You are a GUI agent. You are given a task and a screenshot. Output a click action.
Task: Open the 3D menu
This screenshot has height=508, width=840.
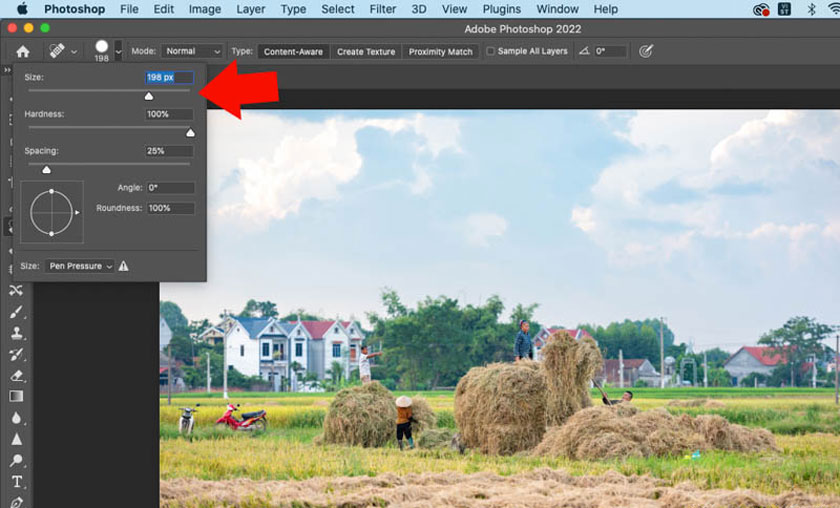tap(418, 9)
